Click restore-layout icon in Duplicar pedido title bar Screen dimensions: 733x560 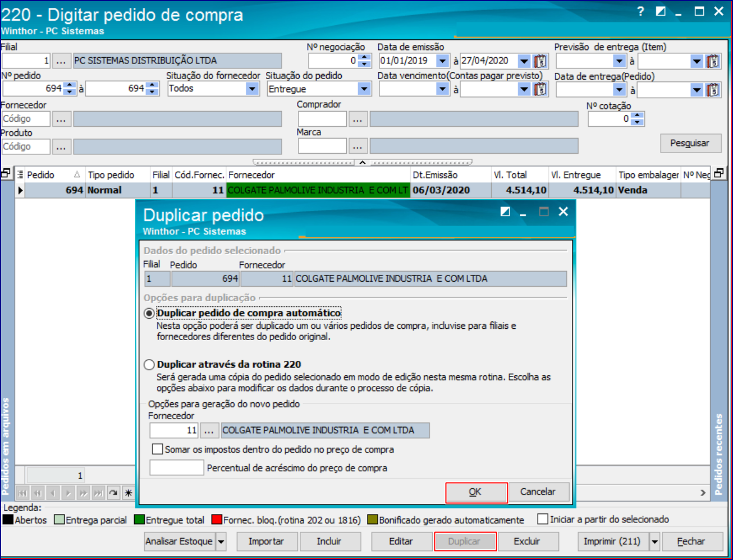(x=505, y=212)
